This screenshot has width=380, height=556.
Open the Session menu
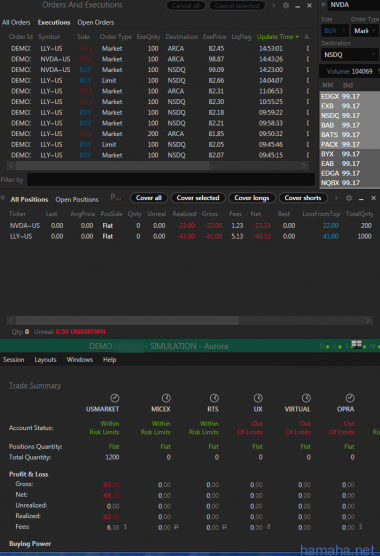[13, 360]
